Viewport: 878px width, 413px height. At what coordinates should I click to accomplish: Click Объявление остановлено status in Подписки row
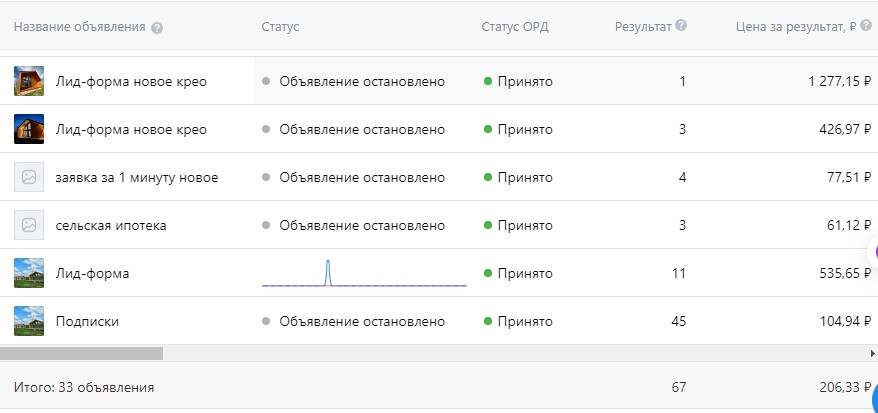tap(361, 321)
